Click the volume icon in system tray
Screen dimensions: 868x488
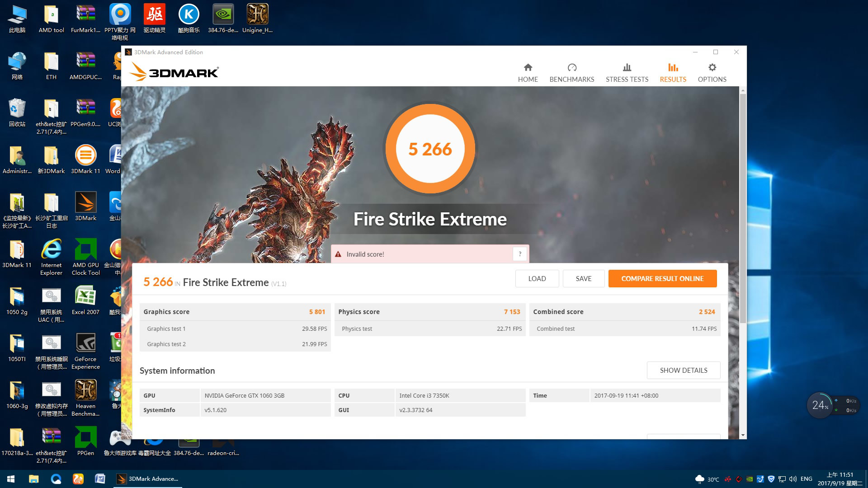click(793, 479)
